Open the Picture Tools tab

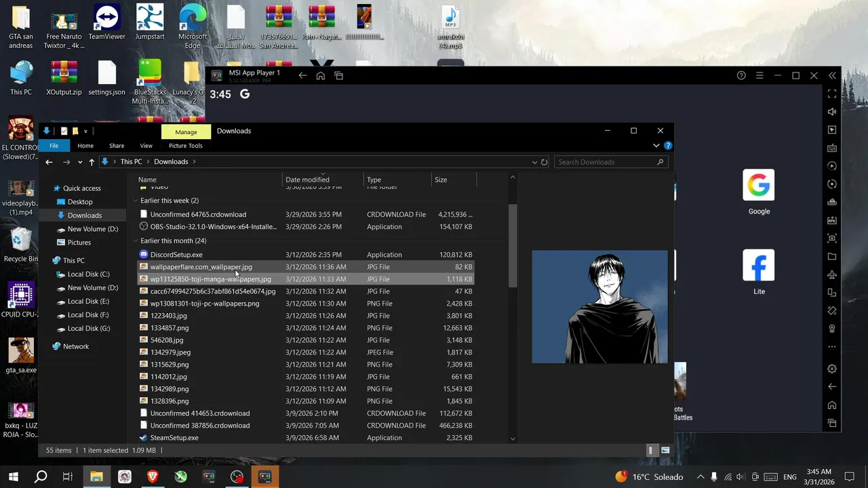[186, 146]
